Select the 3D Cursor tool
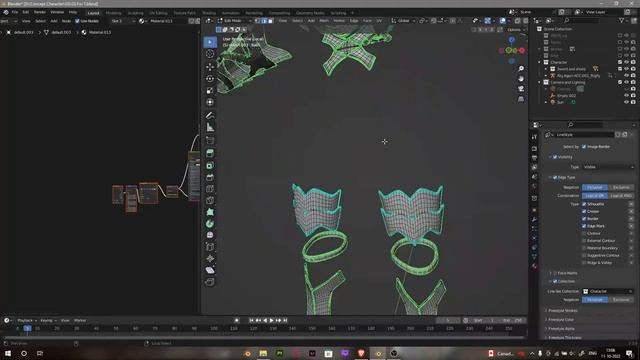Image resolution: width=640 pixels, height=360 pixels. 210,54
